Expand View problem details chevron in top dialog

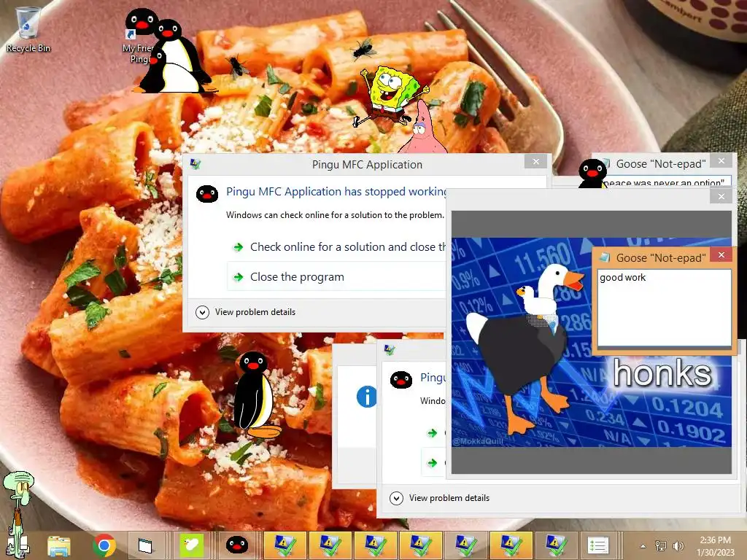coord(203,312)
